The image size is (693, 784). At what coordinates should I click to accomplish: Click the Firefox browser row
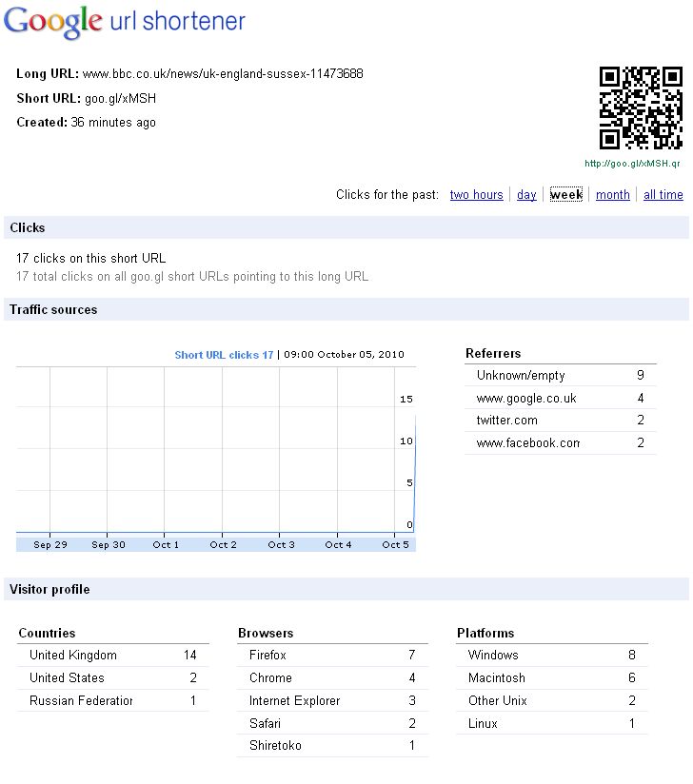pos(332,655)
